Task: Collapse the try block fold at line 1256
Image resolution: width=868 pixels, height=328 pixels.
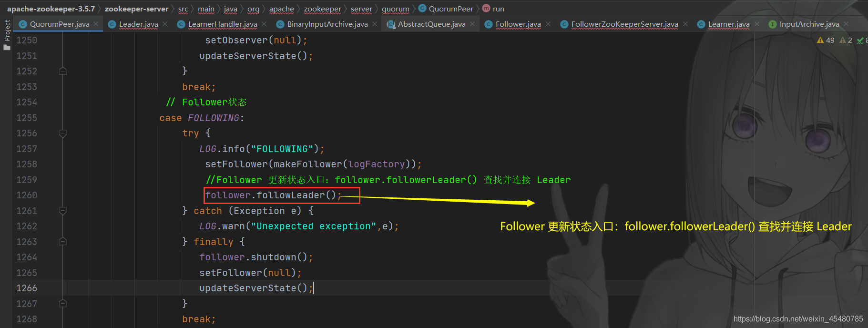Action: (x=62, y=133)
